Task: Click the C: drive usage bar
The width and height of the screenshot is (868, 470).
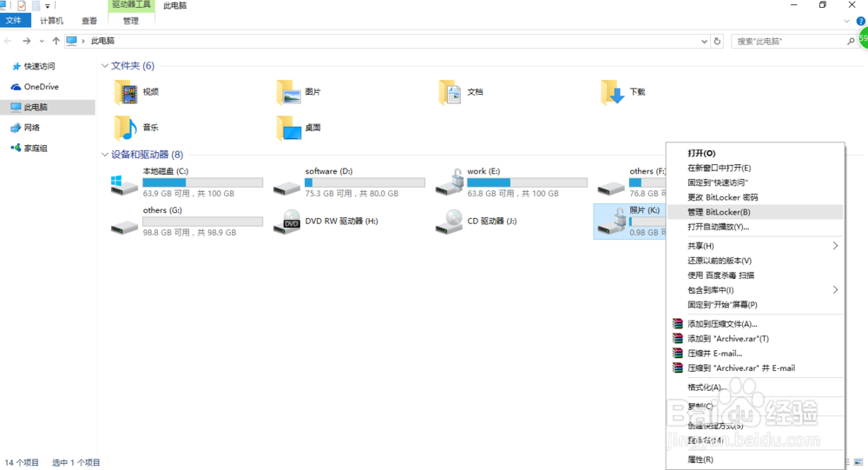Action: tap(202, 182)
